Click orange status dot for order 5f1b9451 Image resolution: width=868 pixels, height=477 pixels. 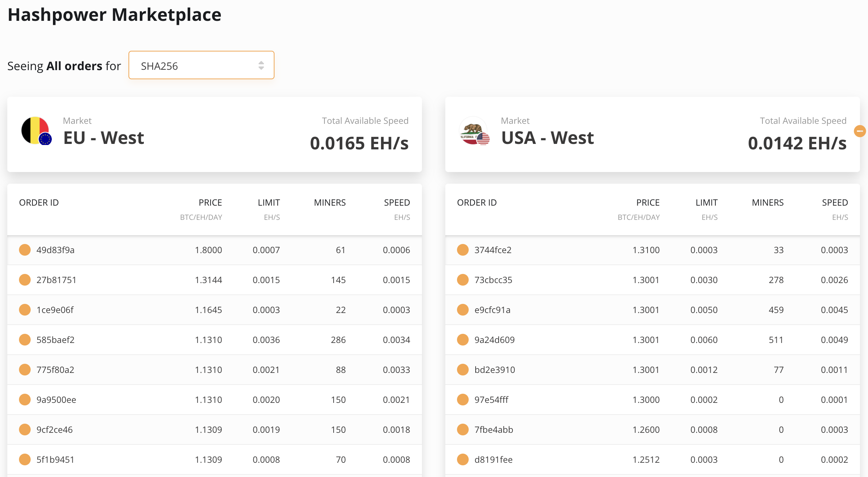tap(25, 459)
